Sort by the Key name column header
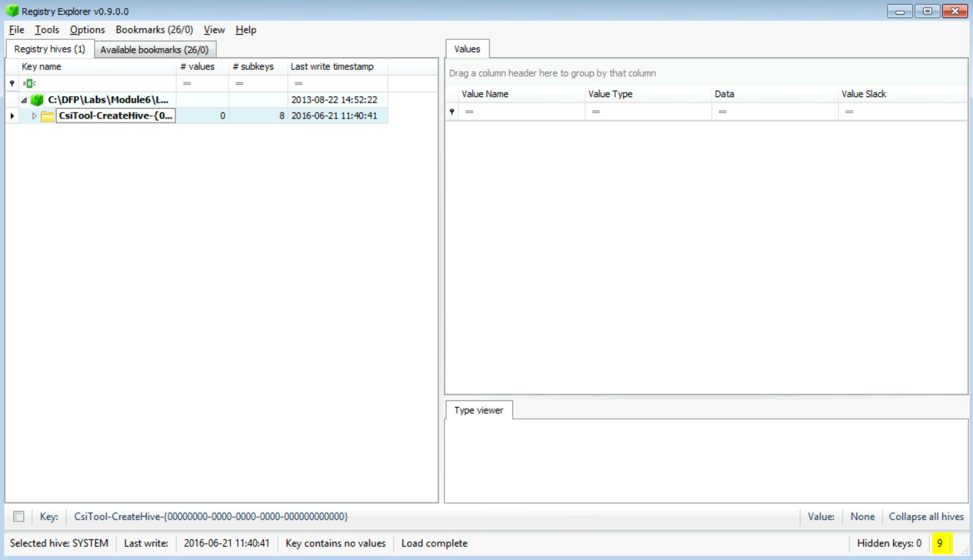 [97, 67]
